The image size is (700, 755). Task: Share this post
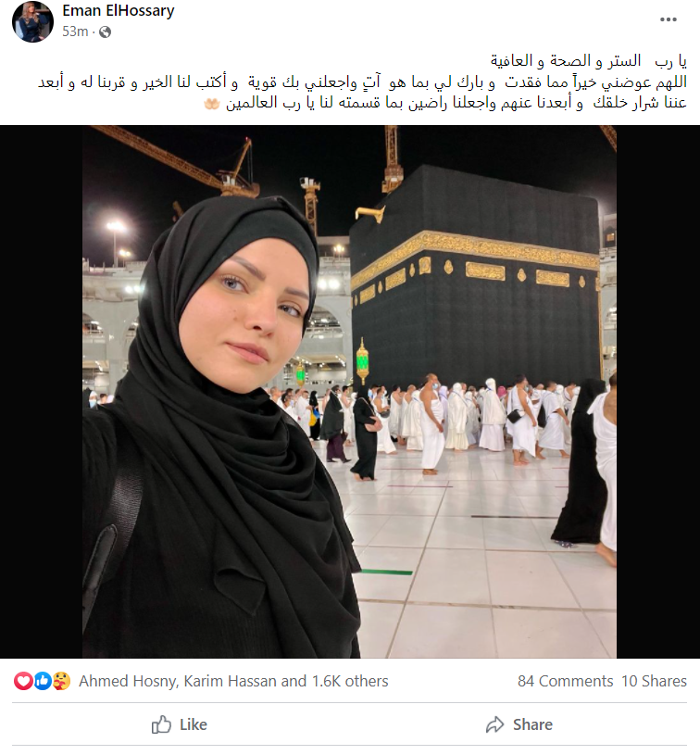coord(519,724)
